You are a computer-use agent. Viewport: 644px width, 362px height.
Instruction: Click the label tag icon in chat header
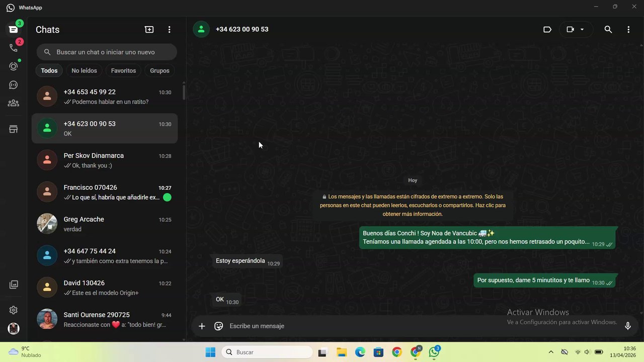click(547, 30)
